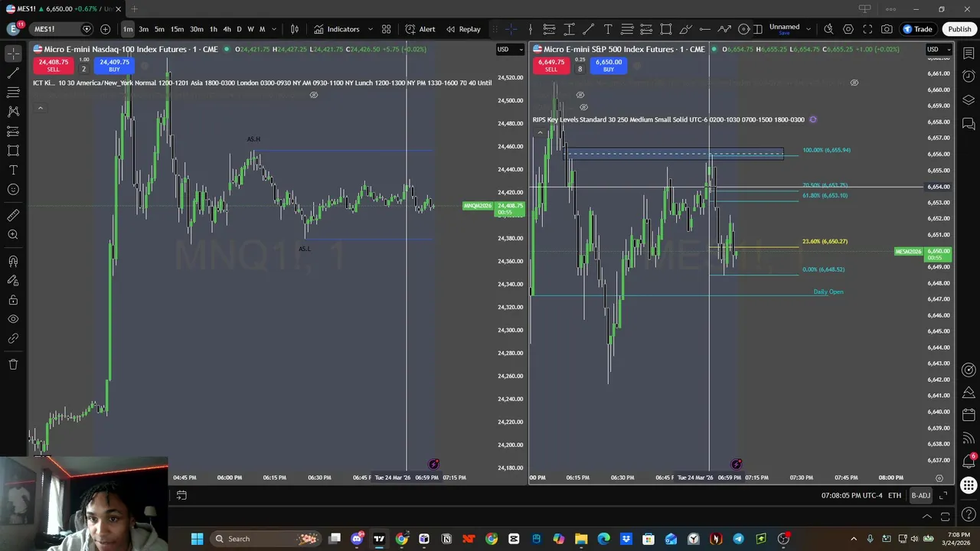Click the 07:08:05 PM UTC-4 timezone
The width and height of the screenshot is (980, 551).
point(851,495)
